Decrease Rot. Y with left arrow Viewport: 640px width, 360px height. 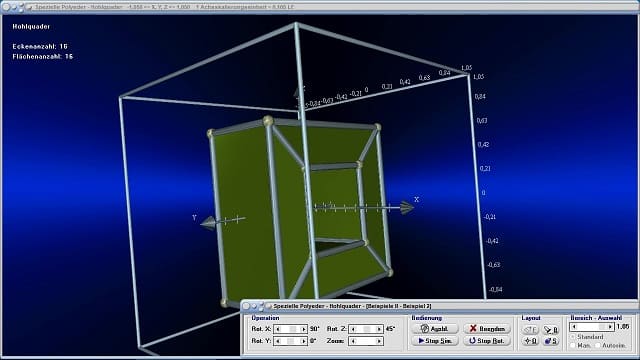[x=278, y=341]
